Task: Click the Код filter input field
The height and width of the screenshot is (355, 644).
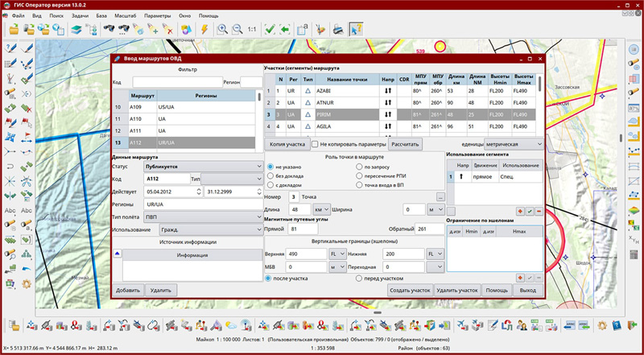Action: [177, 82]
